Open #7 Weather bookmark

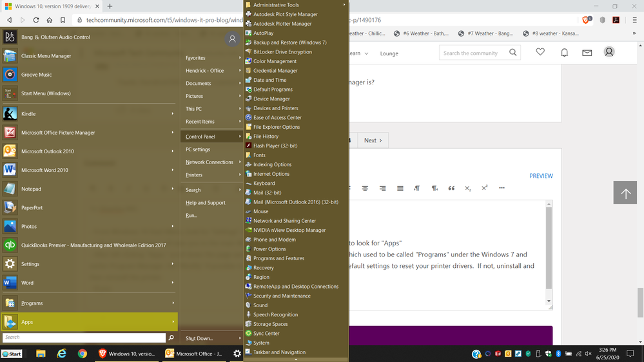[x=486, y=33]
